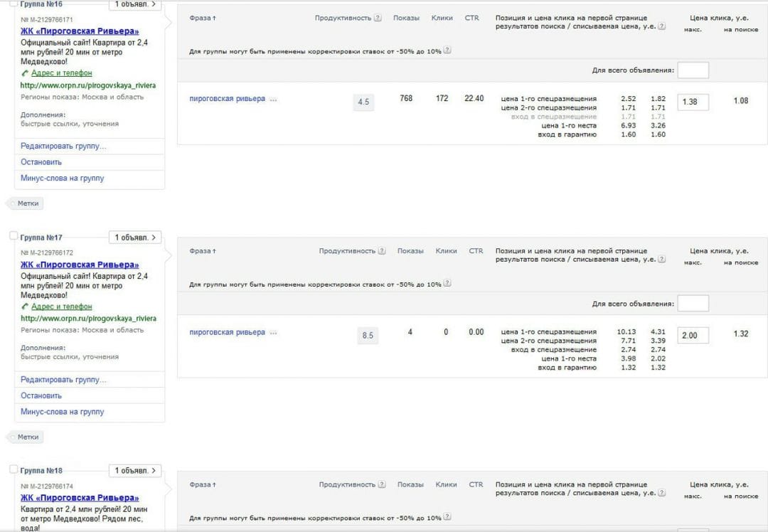Sort by Фраза column in Group 16
768x532 pixels.
click(203, 18)
